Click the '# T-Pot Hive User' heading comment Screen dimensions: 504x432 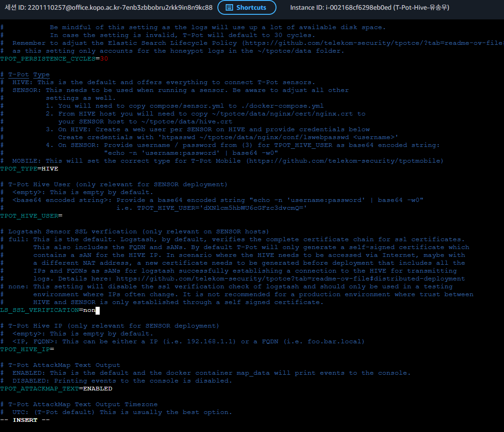tap(114, 185)
